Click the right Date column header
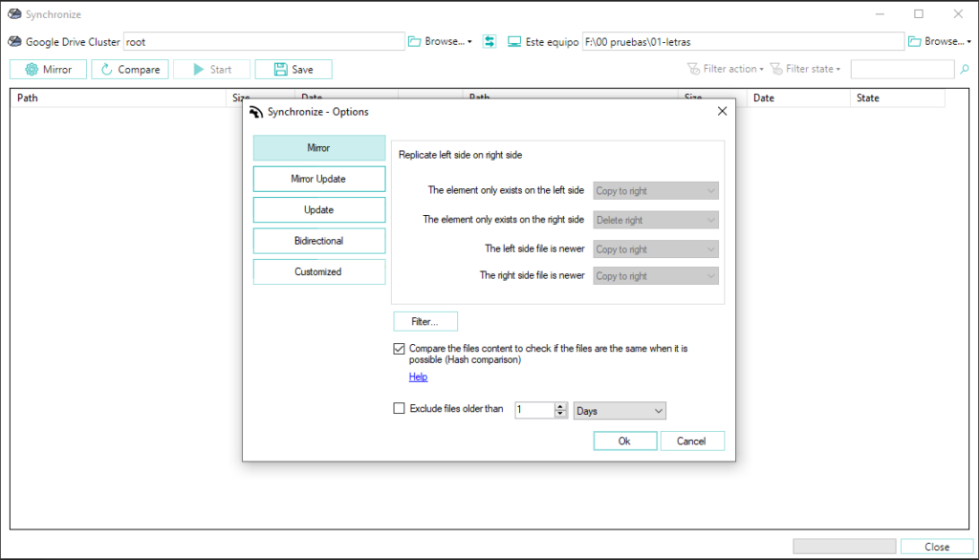This screenshot has width=979, height=560. tap(798, 98)
